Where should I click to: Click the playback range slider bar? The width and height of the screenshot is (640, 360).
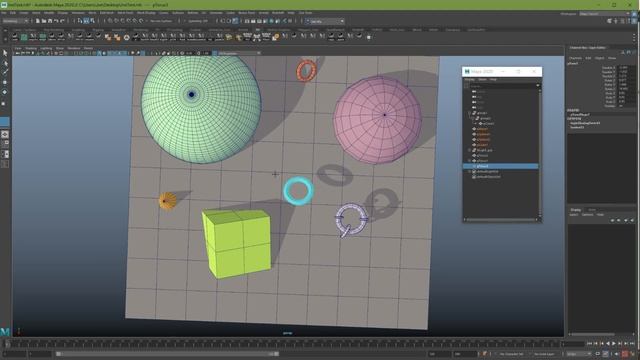(x=167, y=354)
